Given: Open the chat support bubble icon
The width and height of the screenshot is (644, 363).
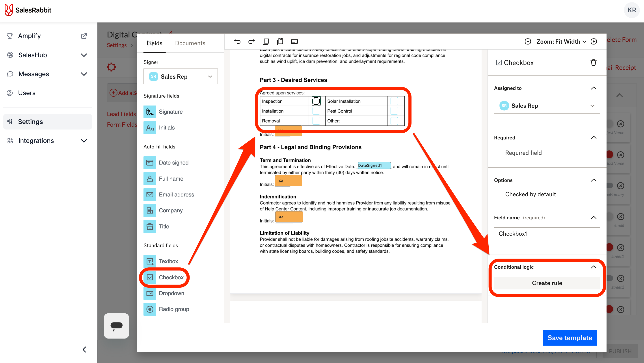Looking at the screenshot, I should point(117,326).
